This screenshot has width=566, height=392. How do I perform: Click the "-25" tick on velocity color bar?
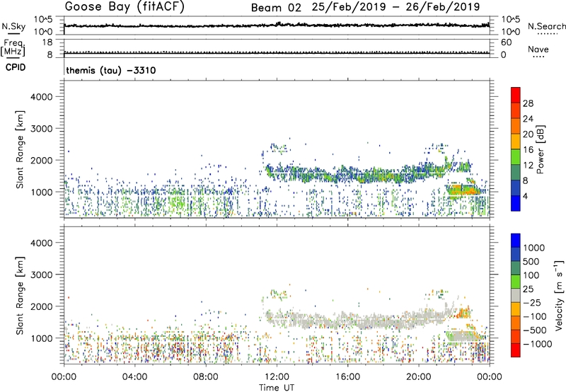pyautogui.click(x=532, y=303)
